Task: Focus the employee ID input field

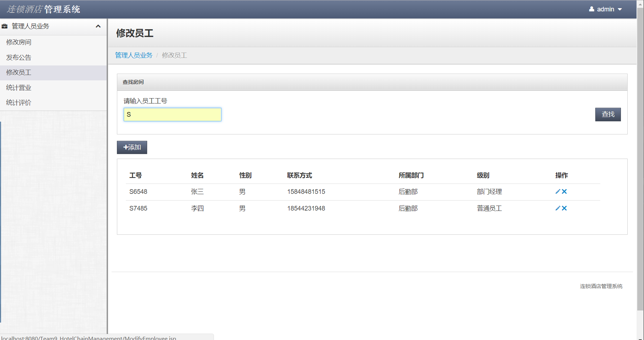Action: [x=172, y=115]
